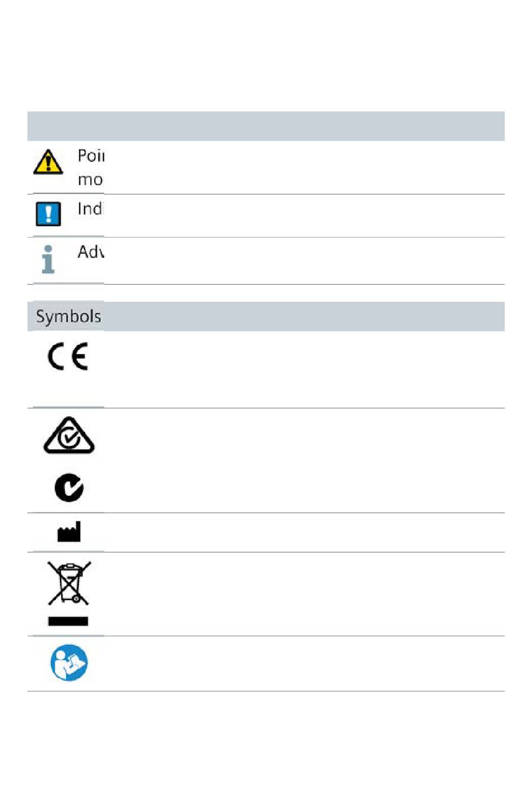
Task: Click the black C-tick circle symbol
Action: pos(69,487)
